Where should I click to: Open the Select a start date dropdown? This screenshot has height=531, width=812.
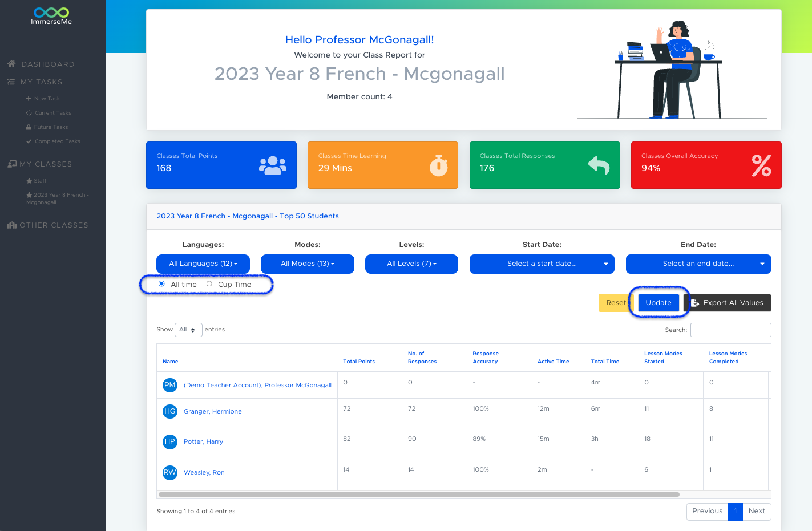542,264
